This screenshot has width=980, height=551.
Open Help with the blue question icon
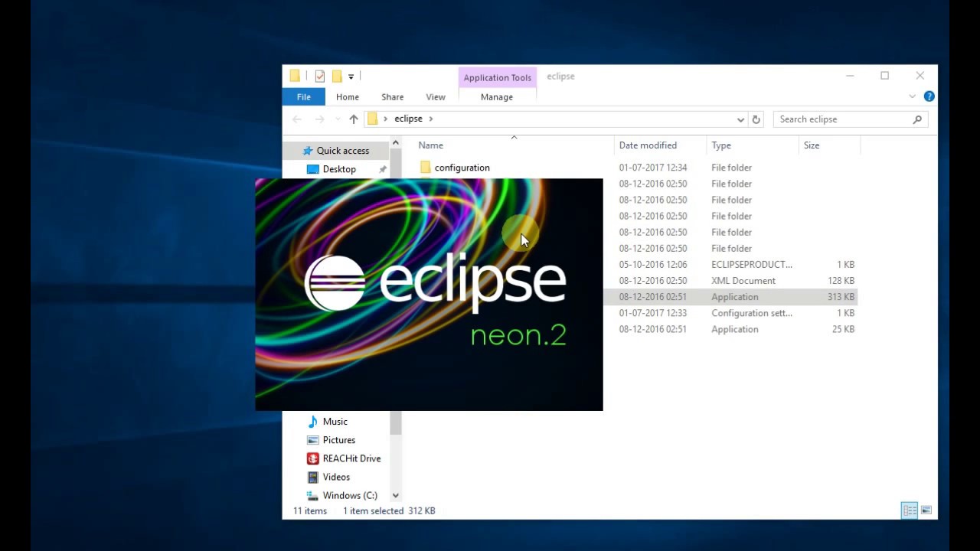tap(929, 96)
